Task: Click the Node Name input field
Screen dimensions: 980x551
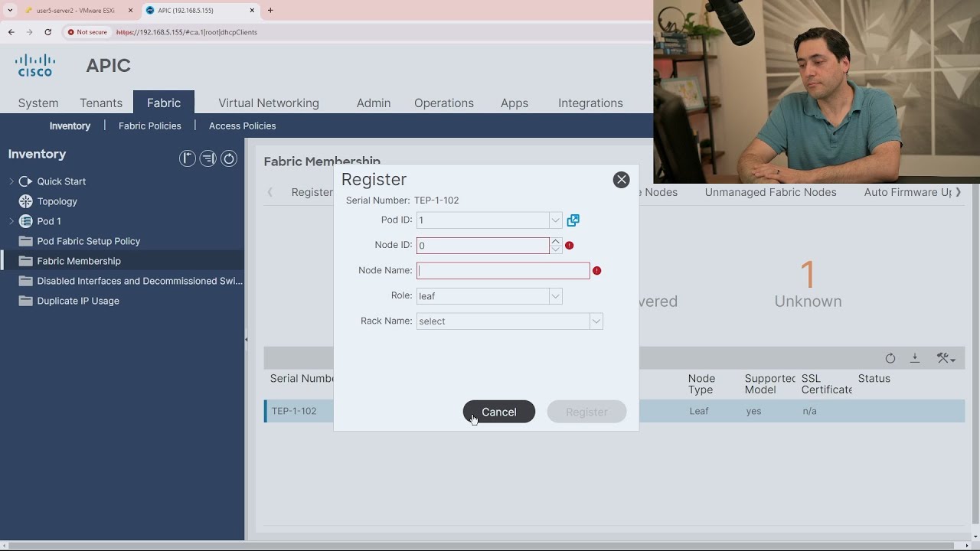Action: (x=503, y=271)
